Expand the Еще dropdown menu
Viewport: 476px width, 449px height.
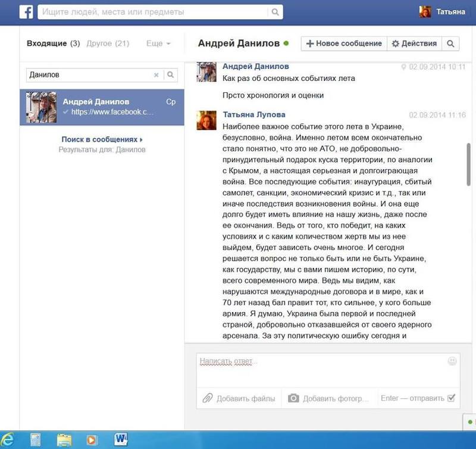(159, 43)
